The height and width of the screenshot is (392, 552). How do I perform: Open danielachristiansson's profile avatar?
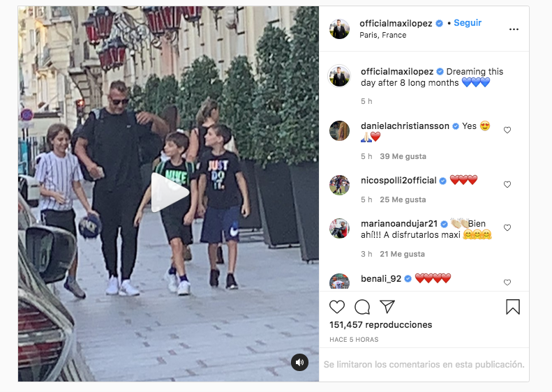coord(339,130)
